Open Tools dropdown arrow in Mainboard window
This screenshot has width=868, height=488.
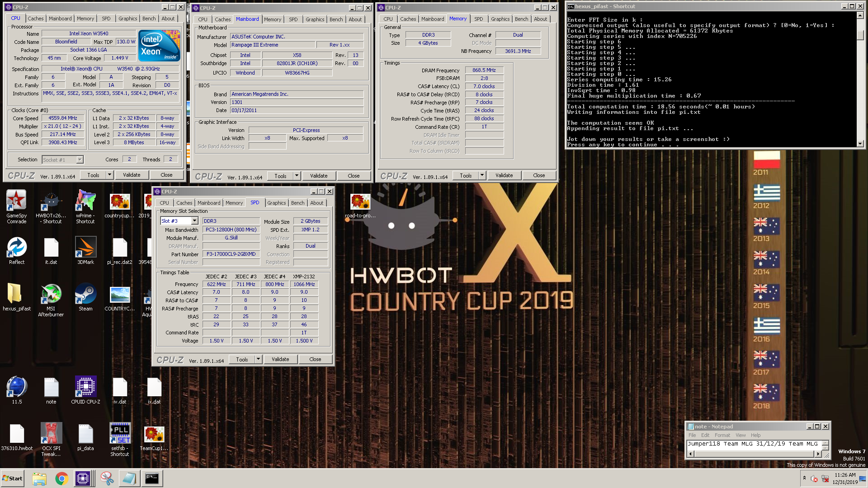pyautogui.click(x=297, y=176)
